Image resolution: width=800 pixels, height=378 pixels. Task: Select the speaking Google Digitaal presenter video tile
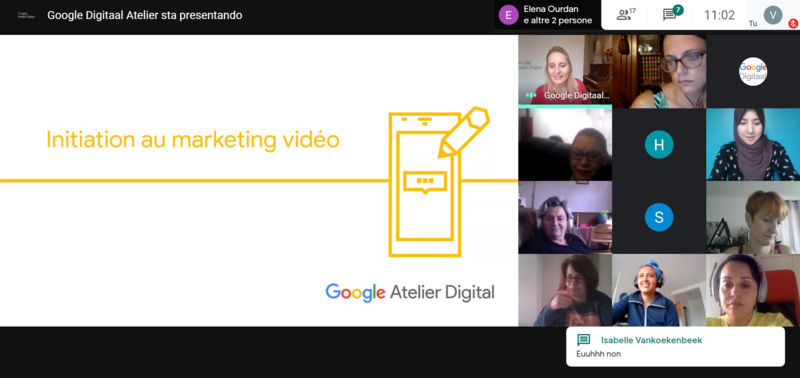pyautogui.click(x=565, y=70)
